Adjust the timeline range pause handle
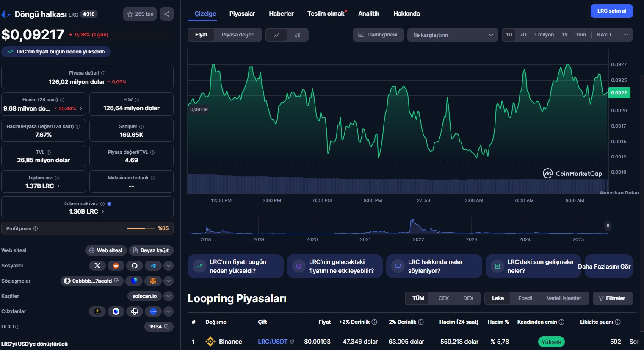The height and width of the screenshot is (350, 644). tap(608, 225)
